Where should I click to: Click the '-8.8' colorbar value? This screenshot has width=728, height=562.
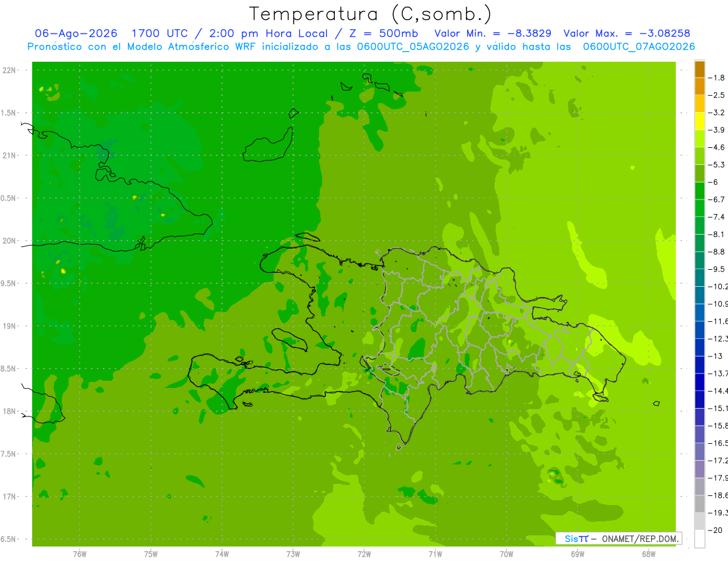(x=716, y=252)
